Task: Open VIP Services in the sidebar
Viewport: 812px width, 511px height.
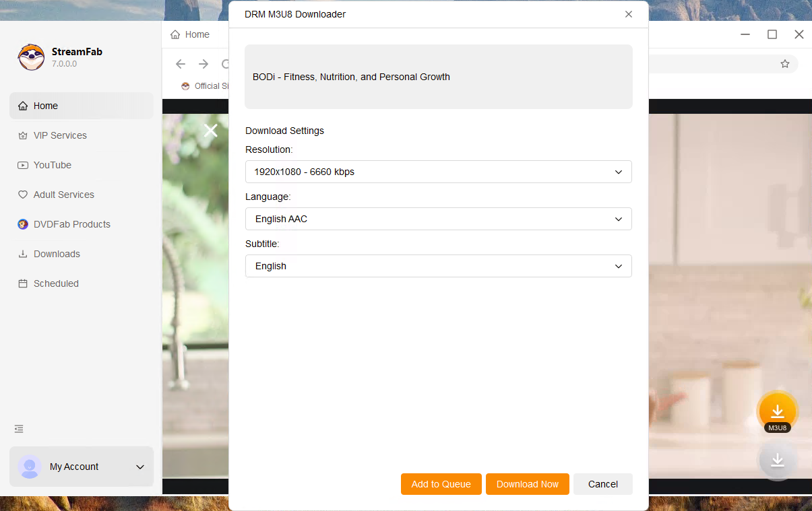Action: 60,135
